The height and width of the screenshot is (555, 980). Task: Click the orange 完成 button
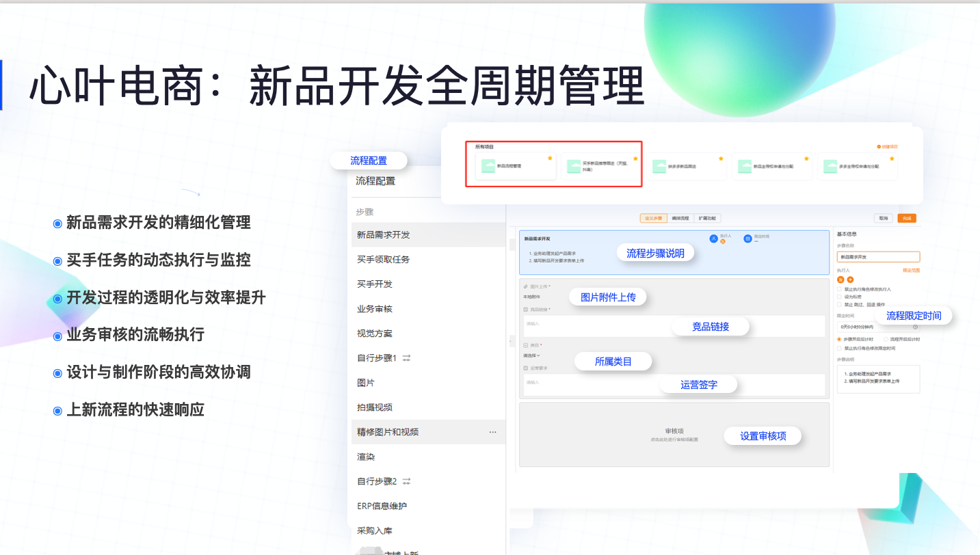907,218
